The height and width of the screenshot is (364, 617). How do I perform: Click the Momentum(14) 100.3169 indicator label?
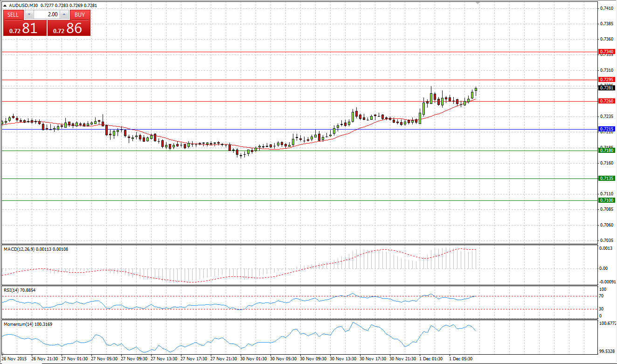(28, 324)
